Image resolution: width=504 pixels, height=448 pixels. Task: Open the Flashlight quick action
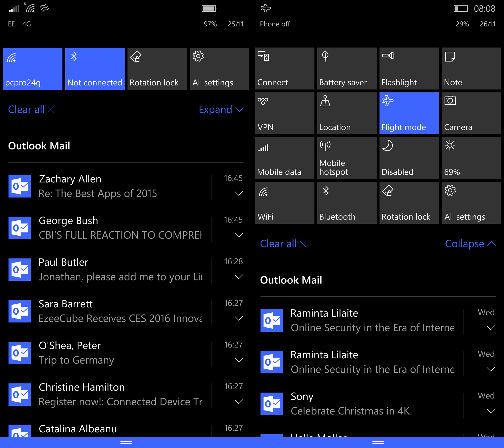tap(408, 68)
